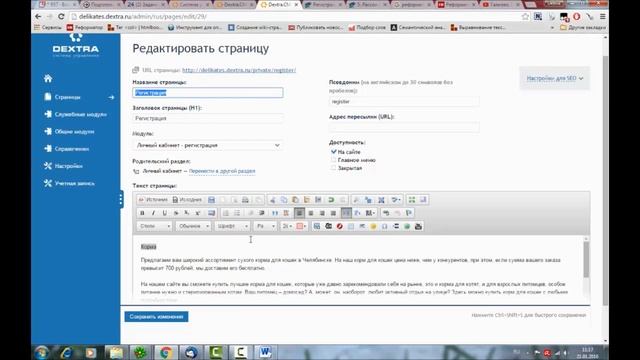The image size is (640, 360).
Task: Click the editor text area vertical scrollbar
Action: pyautogui.click(x=586, y=259)
